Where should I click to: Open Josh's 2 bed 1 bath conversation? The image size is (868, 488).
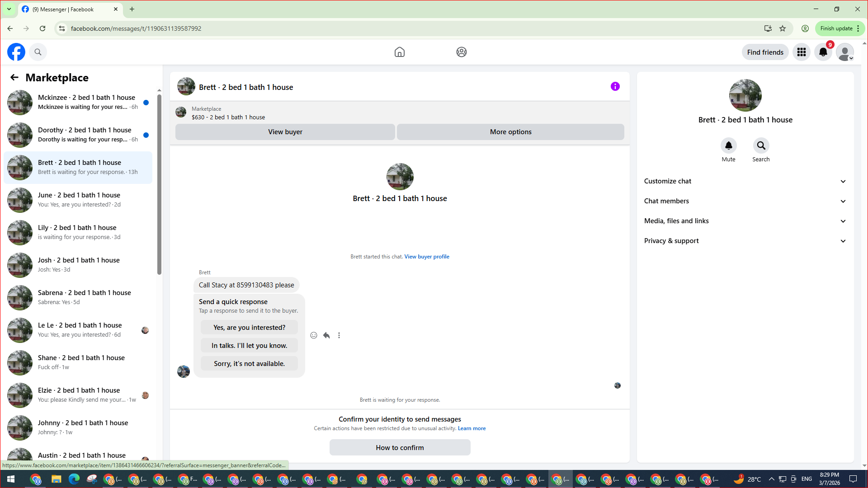[x=78, y=265]
